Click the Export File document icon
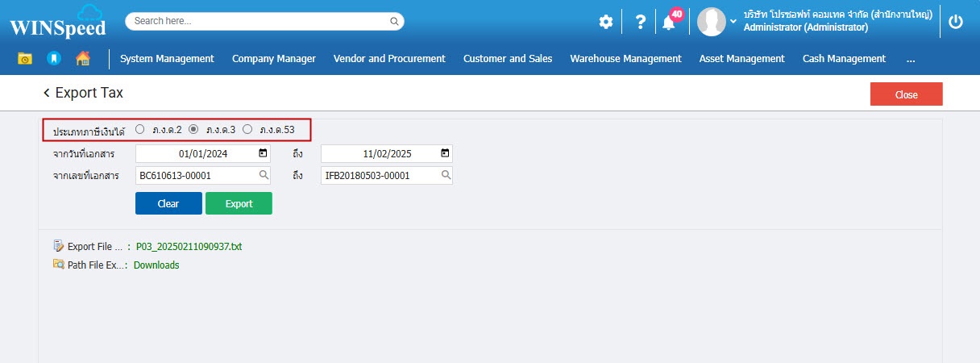980x363 pixels. pyautogui.click(x=59, y=246)
